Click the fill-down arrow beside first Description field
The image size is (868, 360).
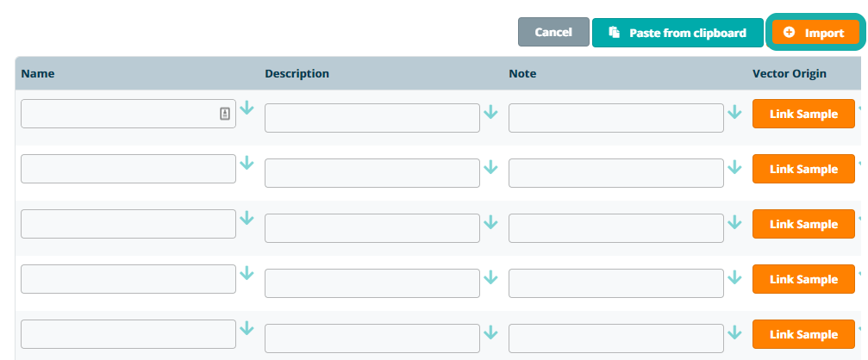pos(491,112)
